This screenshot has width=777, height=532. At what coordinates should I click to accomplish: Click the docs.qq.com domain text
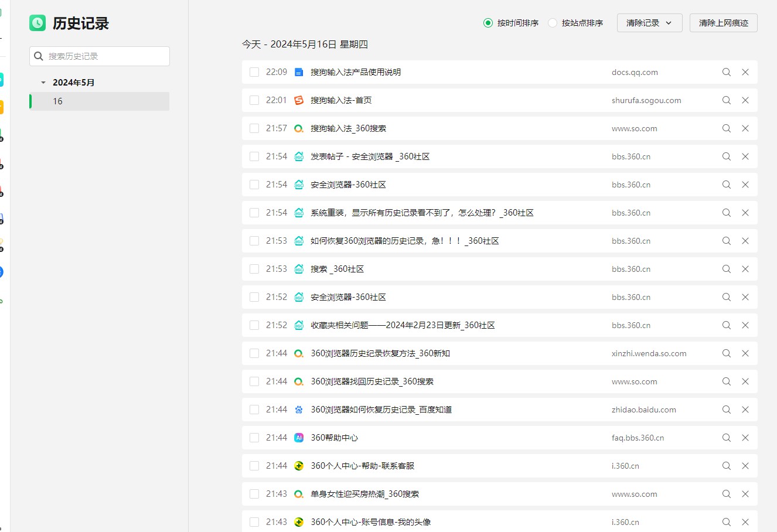[635, 72]
